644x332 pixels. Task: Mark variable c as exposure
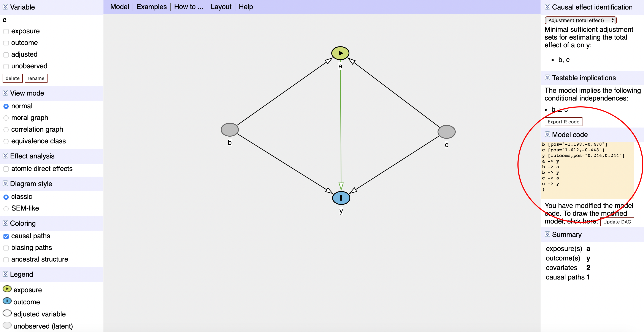(x=6, y=31)
